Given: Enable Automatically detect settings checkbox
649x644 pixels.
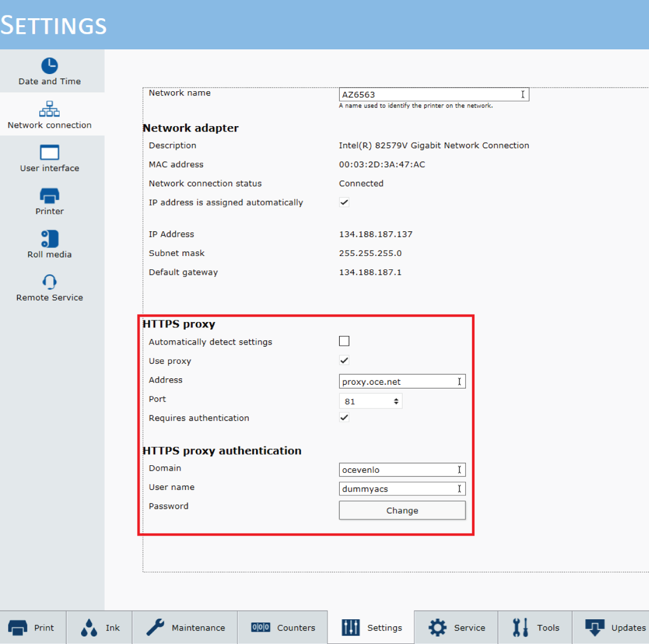Looking at the screenshot, I should (x=344, y=341).
